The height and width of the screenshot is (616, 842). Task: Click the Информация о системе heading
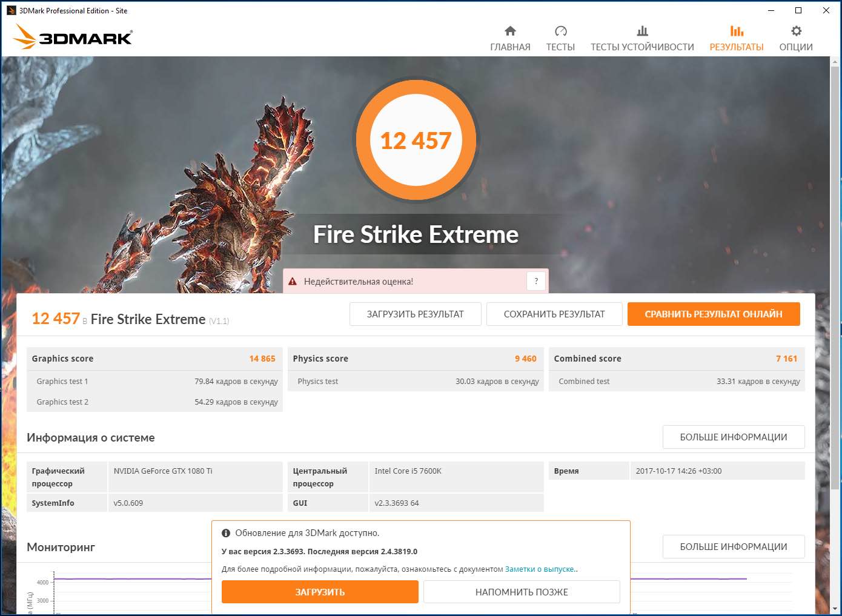[x=91, y=437]
